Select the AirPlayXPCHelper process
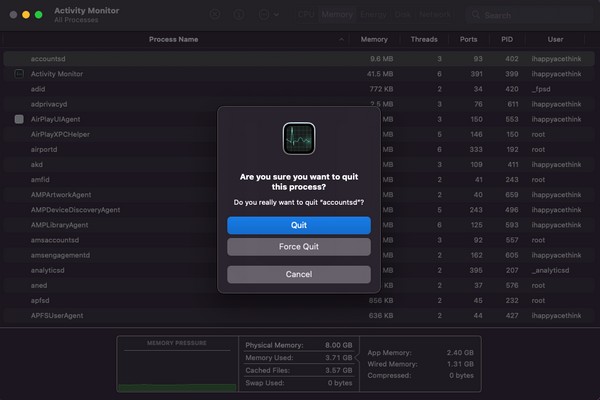Image resolution: width=600 pixels, height=400 pixels. [60, 134]
